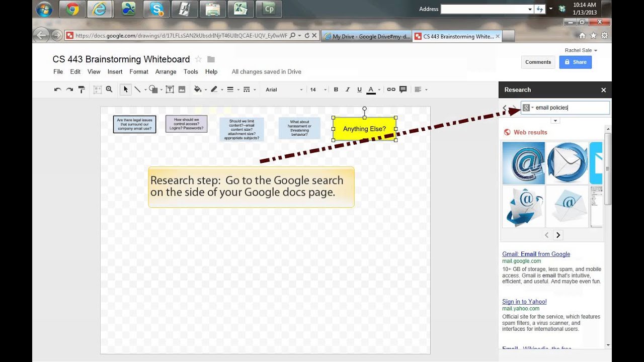Screen dimensions: 644x362
Task: Show next image results with right chevron
Action: 557,235
